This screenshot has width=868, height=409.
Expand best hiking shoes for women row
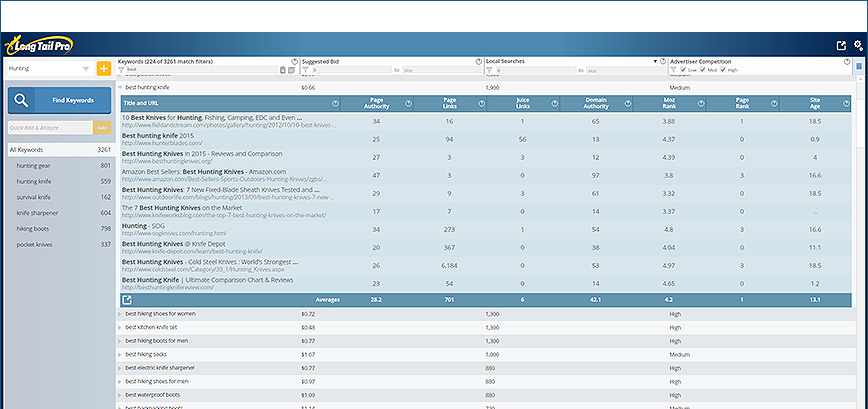(x=120, y=314)
